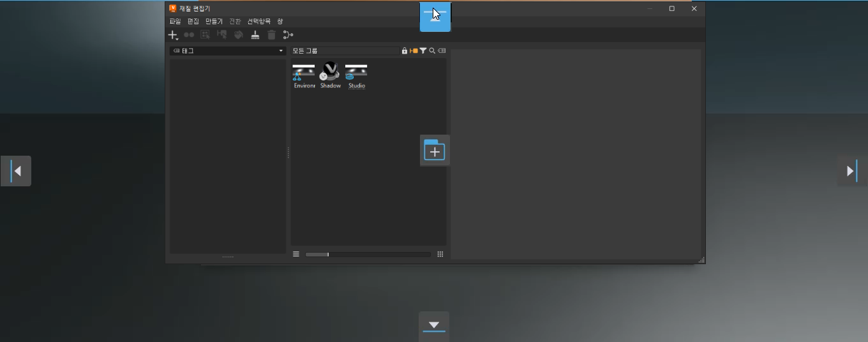Click the node graph branch icon
Image resolution: width=868 pixels, height=342 pixels.
[x=288, y=35]
